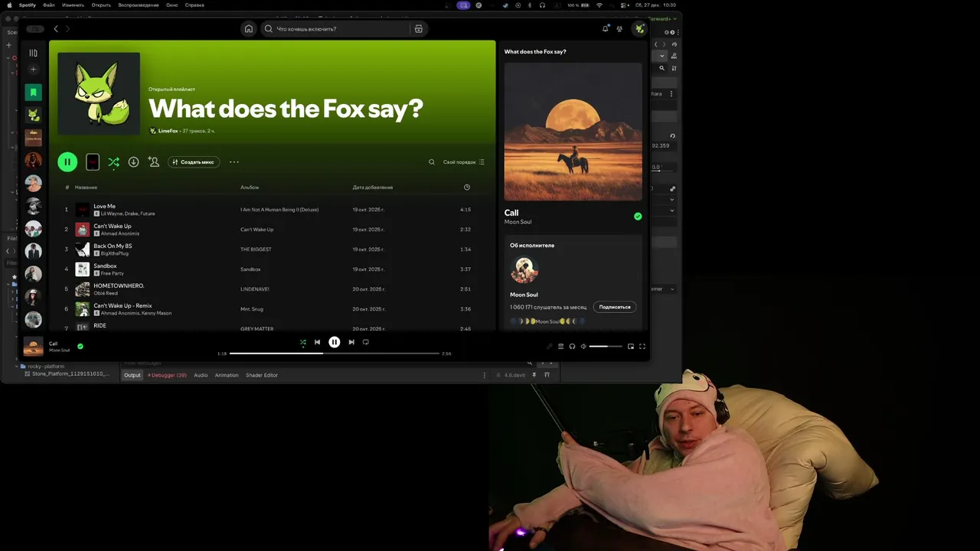Select the Can't Wake Up track
The image size is (980, 551).
click(112, 226)
